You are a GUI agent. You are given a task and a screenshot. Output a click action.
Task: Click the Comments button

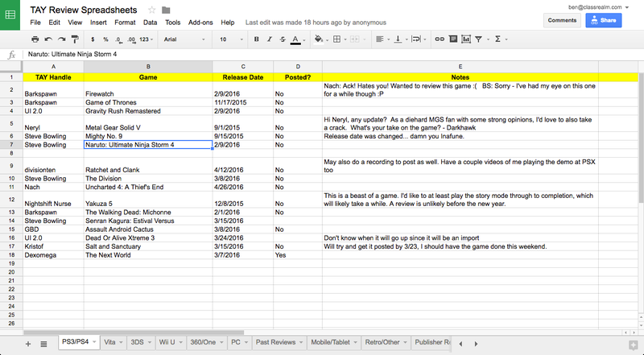[x=562, y=20]
